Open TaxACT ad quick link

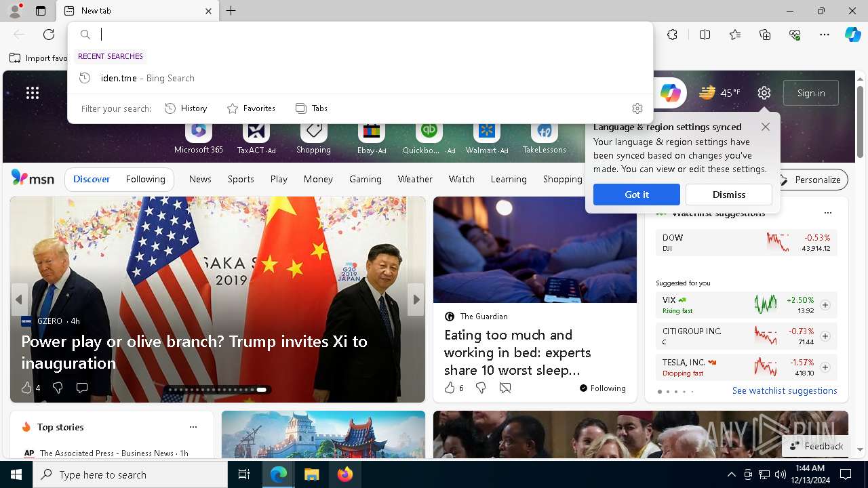pos(256,138)
